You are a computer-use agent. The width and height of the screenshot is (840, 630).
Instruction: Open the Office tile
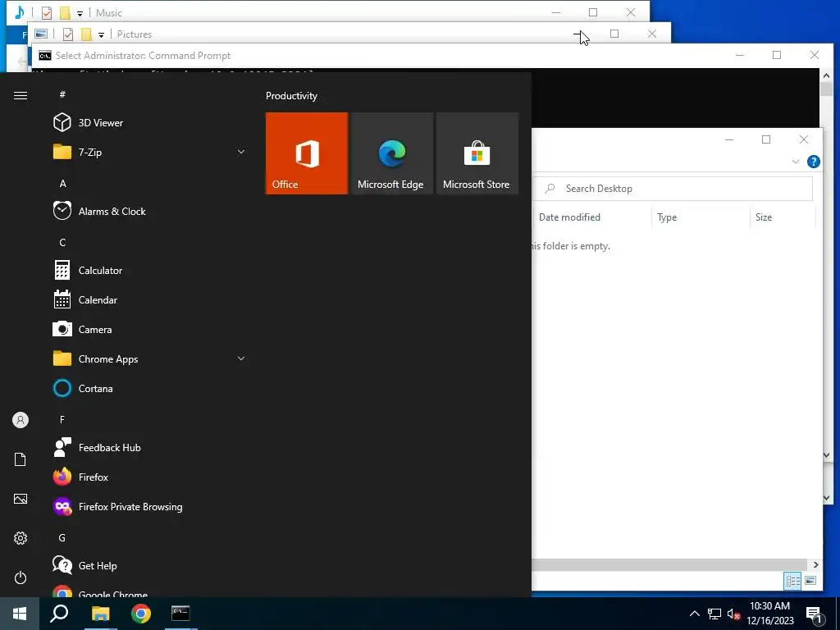(x=307, y=153)
